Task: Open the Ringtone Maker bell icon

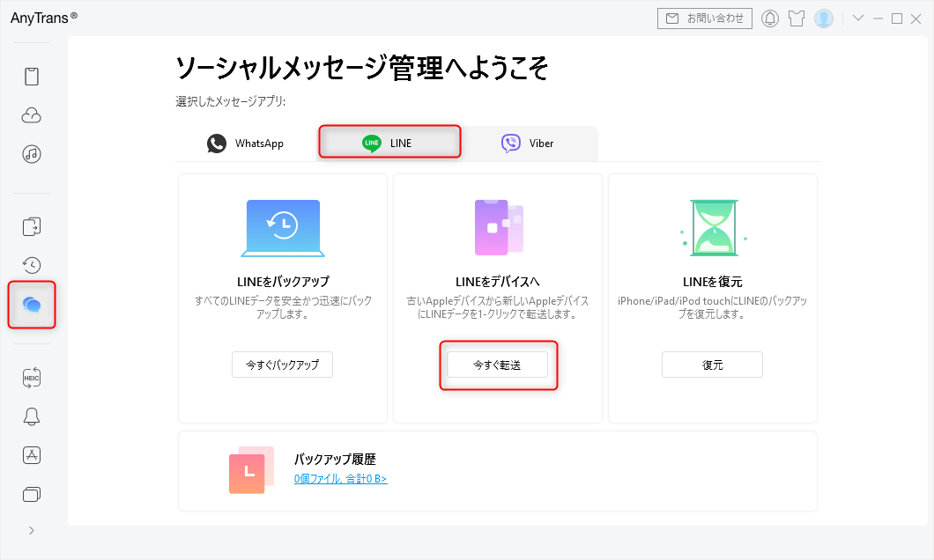Action: tap(32, 416)
